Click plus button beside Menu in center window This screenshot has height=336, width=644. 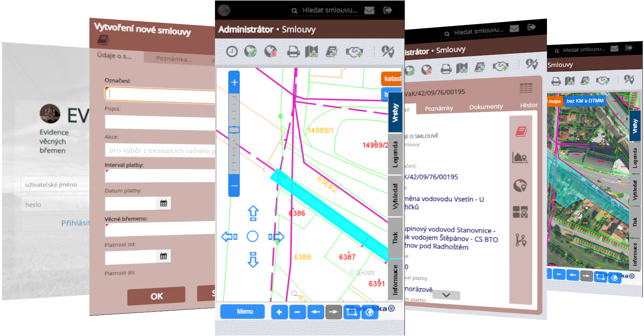[279, 312]
